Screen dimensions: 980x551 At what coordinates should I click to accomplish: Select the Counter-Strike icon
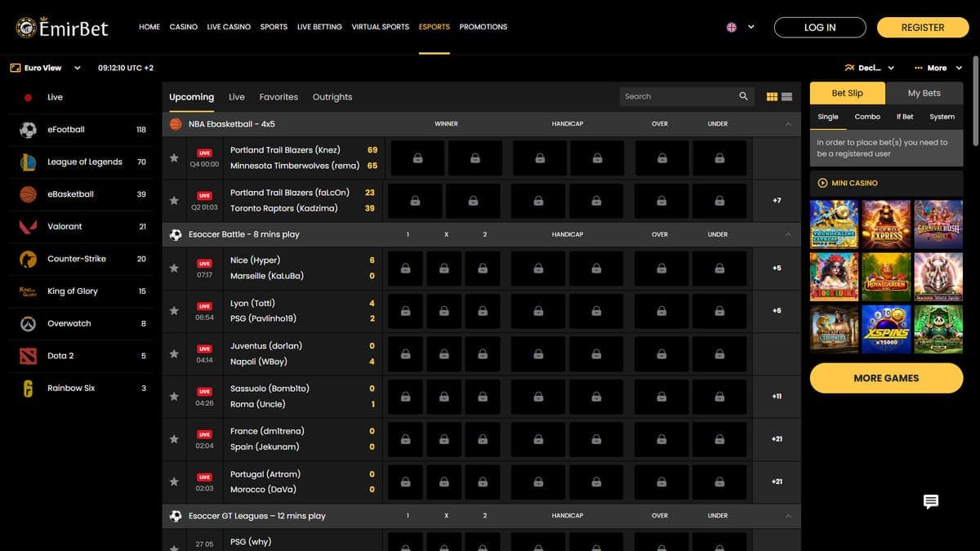pos(28,259)
